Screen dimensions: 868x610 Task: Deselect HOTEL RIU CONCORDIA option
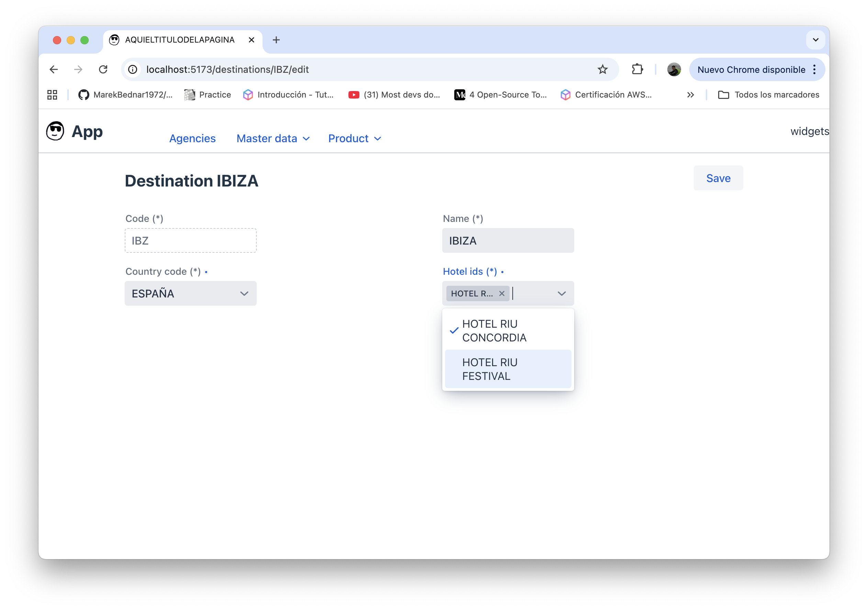coord(494,331)
